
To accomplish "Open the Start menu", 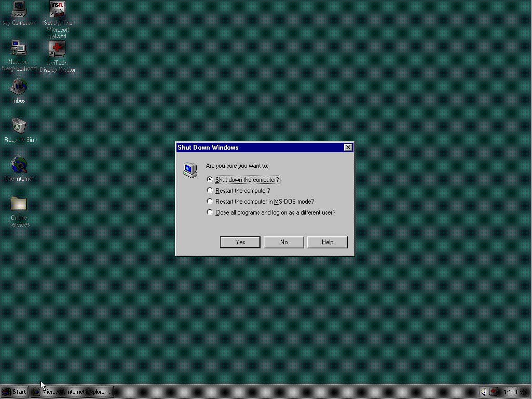I will click(x=13, y=392).
